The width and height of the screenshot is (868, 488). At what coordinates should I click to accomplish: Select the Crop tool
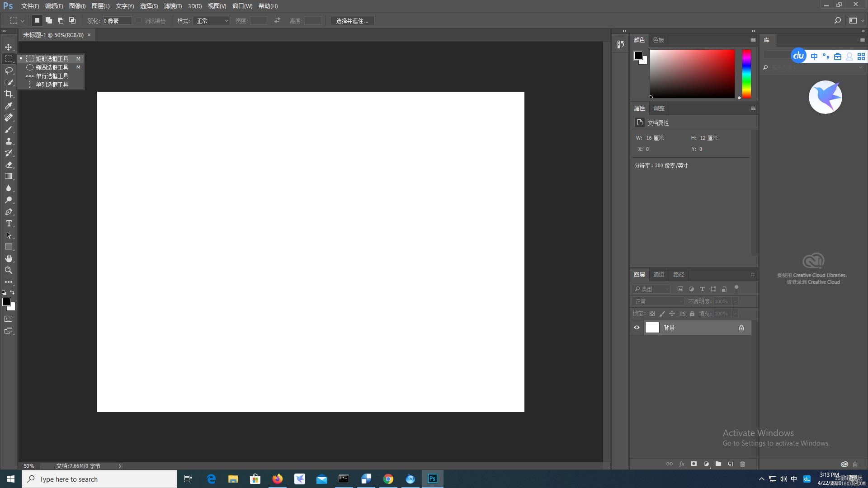9,94
